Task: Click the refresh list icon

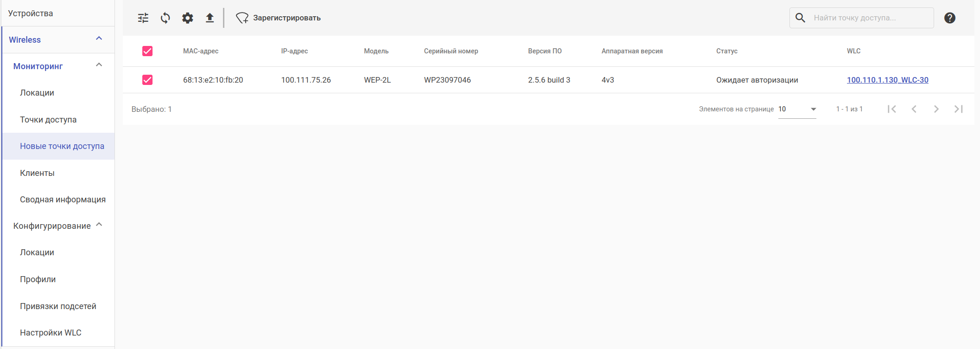Action: 165,18
